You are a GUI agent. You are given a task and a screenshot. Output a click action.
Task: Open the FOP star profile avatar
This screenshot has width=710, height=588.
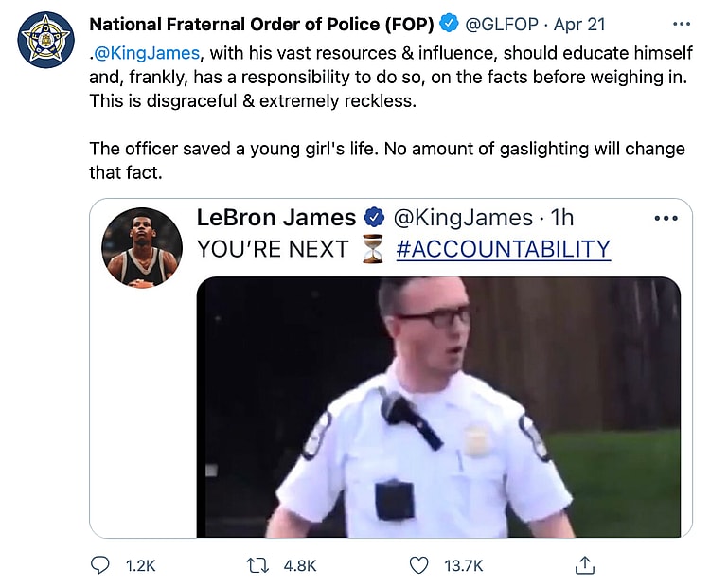tap(45, 40)
